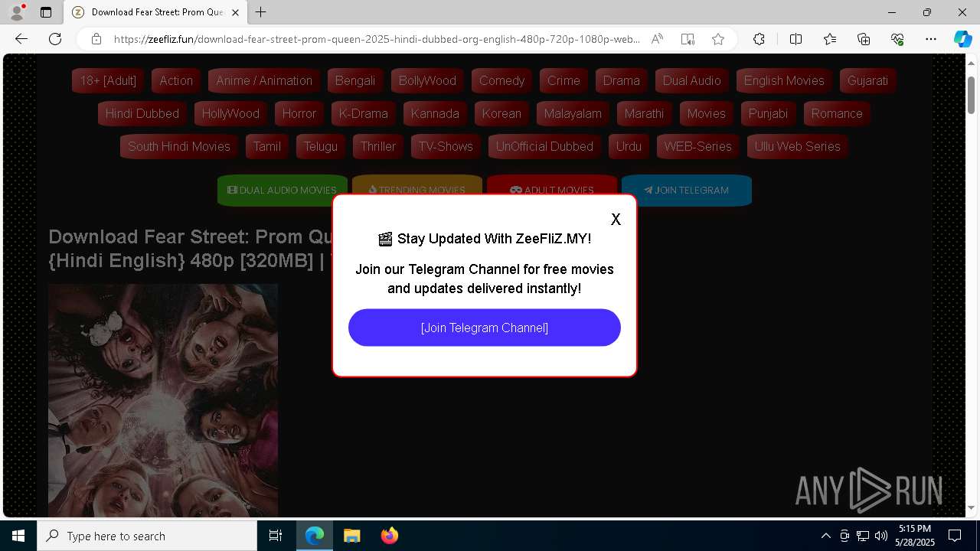Click the Join Telegram Channel button

pyautogui.click(x=485, y=328)
